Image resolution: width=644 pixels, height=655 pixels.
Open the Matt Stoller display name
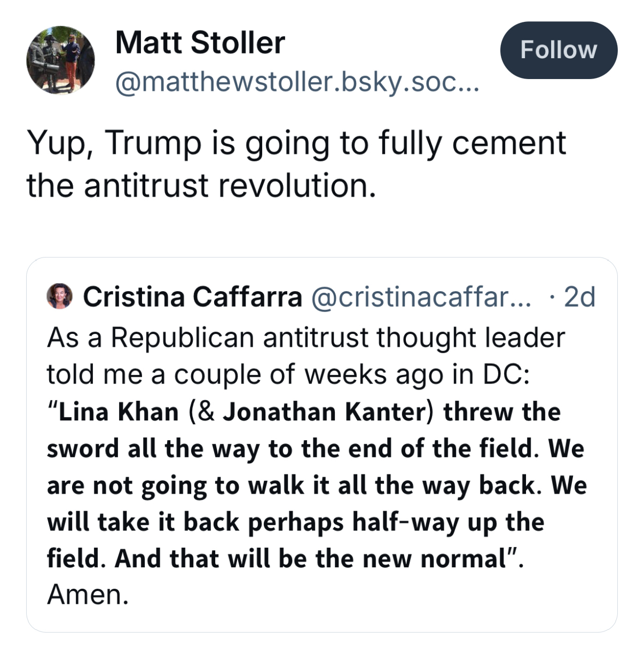point(200,43)
